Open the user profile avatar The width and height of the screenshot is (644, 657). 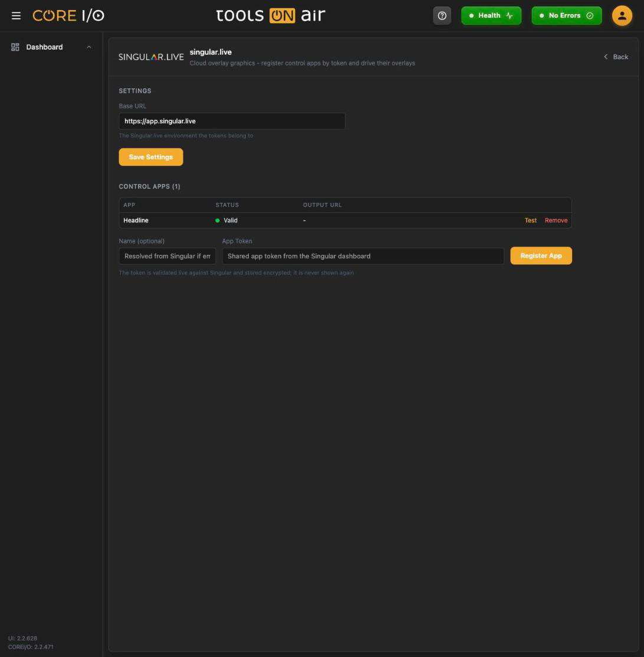click(622, 15)
